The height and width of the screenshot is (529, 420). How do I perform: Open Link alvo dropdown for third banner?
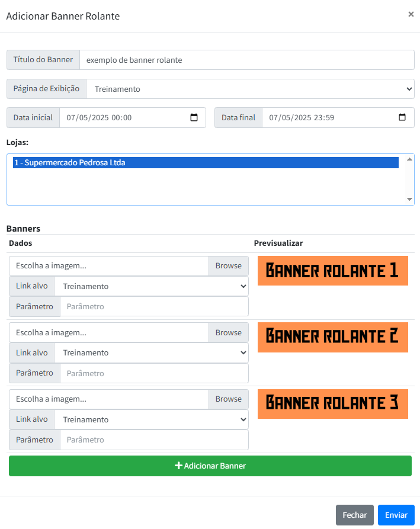point(151,419)
